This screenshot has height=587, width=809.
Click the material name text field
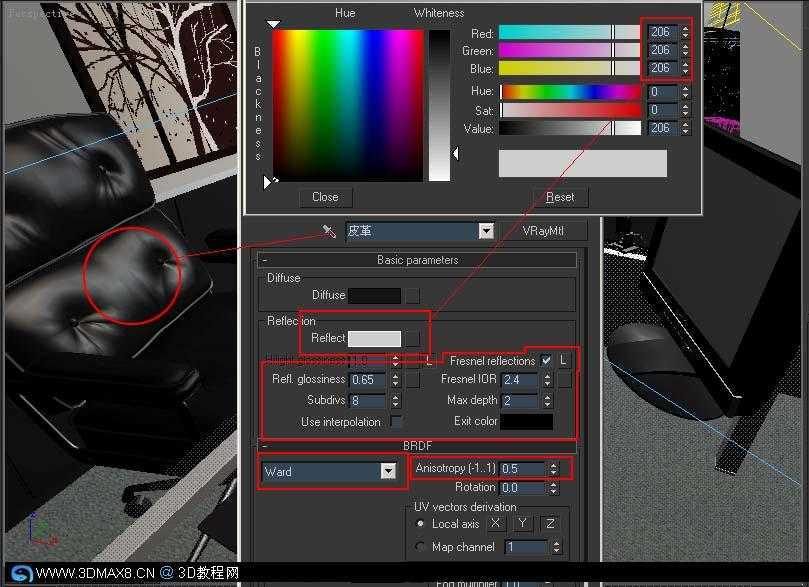click(x=412, y=231)
